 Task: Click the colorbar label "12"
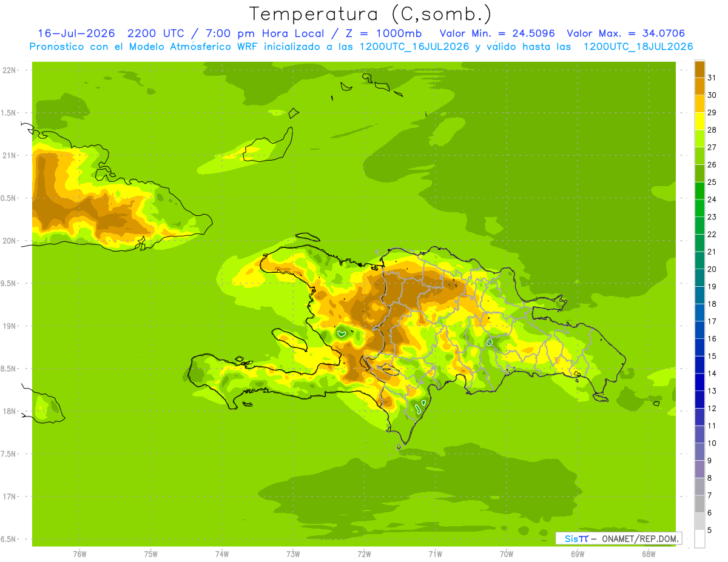(x=712, y=409)
